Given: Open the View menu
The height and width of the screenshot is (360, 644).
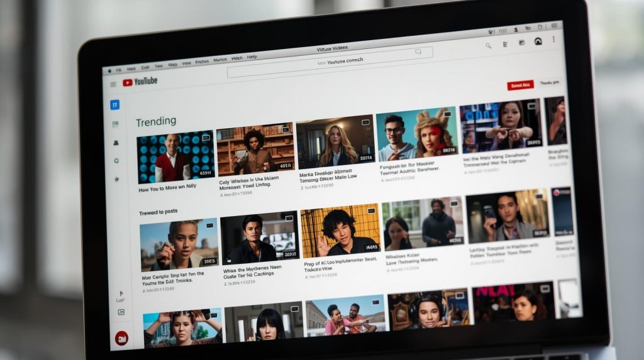Looking at the screenshot, I should point(186,63).
